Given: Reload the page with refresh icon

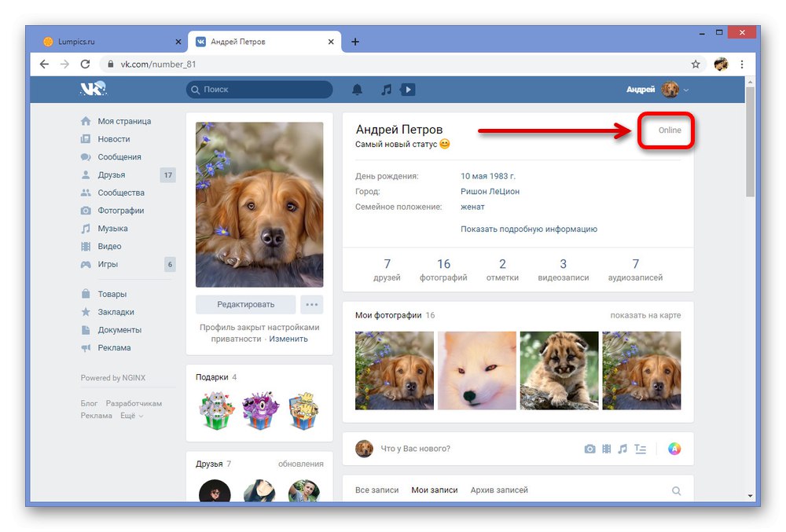Looking at the screenshot, I should tap(85, 64).
